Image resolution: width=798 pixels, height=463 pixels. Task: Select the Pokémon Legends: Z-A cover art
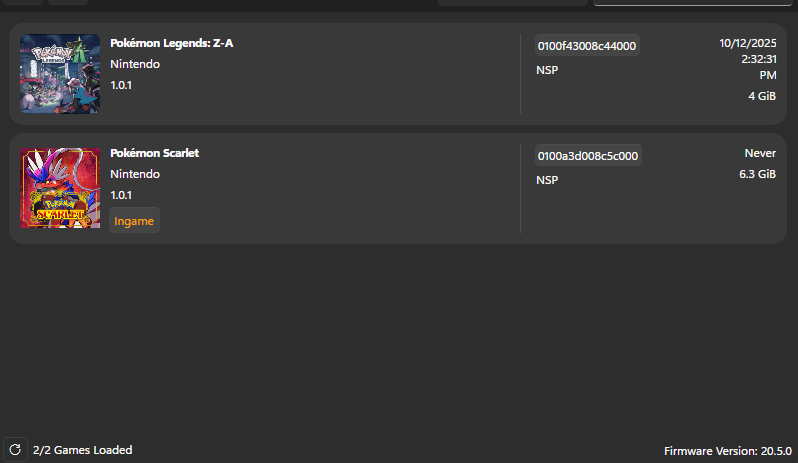[x=60, y=74]
